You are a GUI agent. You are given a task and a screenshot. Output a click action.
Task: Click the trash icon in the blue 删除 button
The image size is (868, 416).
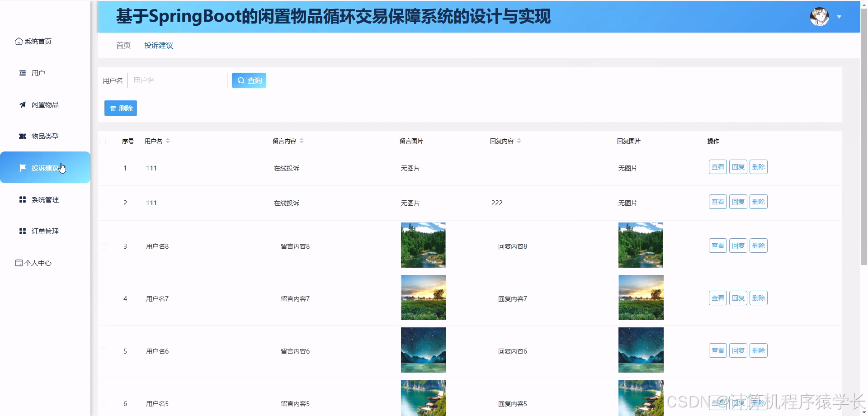[x=113, y=109]
